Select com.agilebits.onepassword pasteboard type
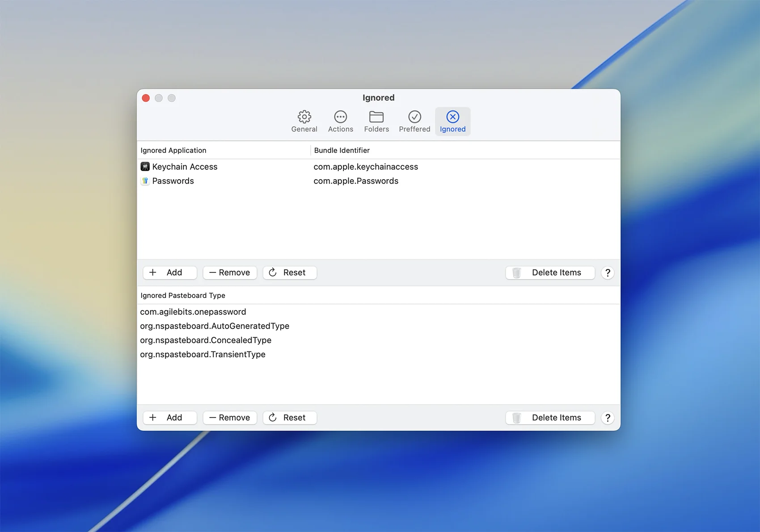This screenshot has width=760, height=532. (193, 312)
